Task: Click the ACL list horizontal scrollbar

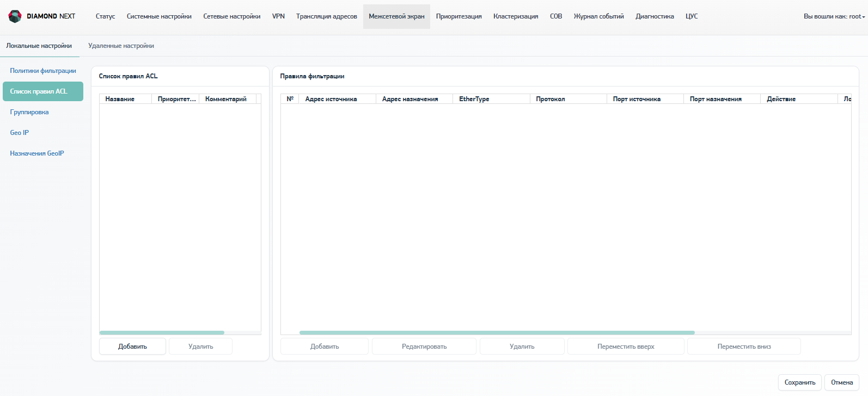Action: click(x=162, y=332)
